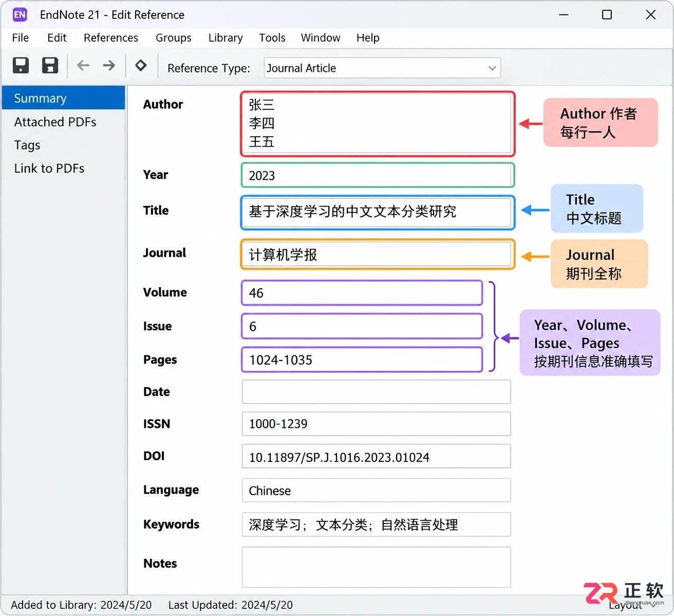Viewport: 674px width, 616px height.
Task: Maximize the EndNote window
Action: coord(607,15)
